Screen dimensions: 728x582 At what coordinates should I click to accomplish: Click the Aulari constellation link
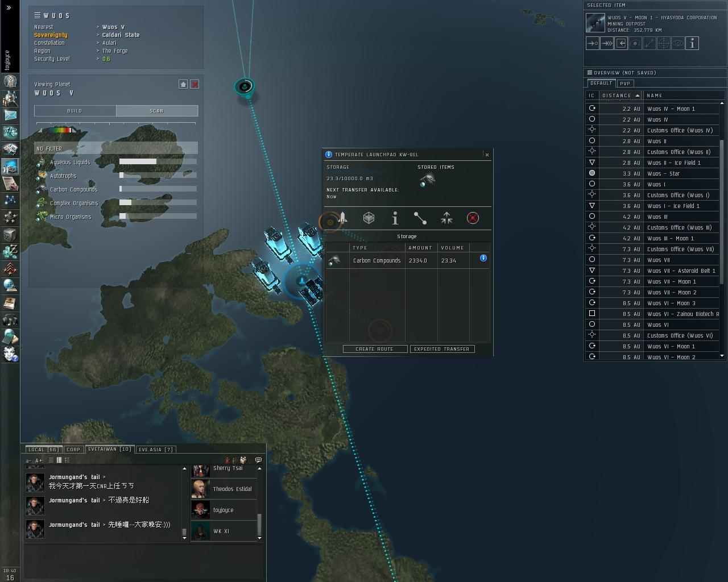pyautogui.click(x=109, y=43)
